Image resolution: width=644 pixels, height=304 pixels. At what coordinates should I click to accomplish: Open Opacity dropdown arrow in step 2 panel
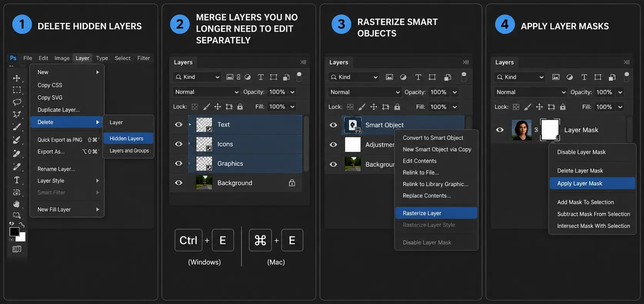(x=292, y=92)
